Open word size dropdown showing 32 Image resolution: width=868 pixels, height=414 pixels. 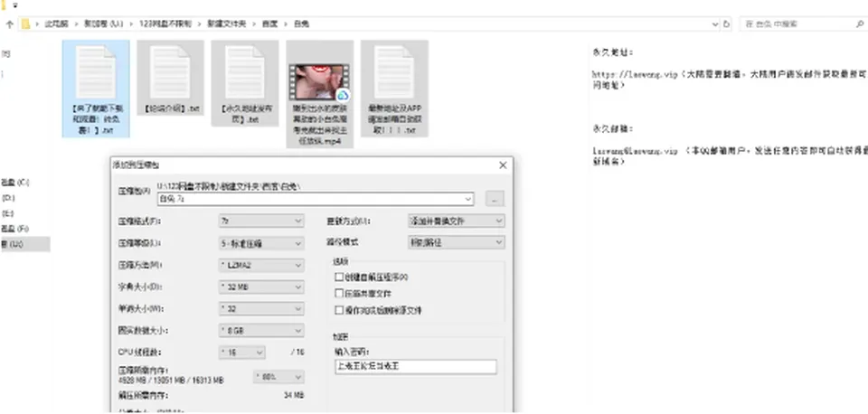tap(261, 309)
